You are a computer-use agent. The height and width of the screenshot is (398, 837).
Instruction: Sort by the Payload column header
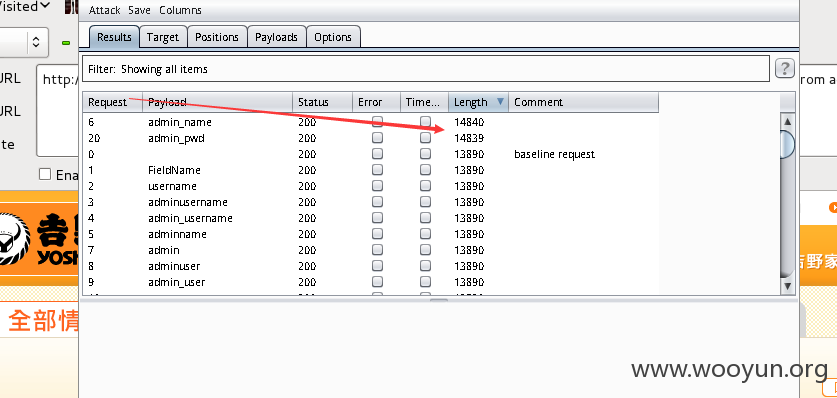click(x=217, y=102)
